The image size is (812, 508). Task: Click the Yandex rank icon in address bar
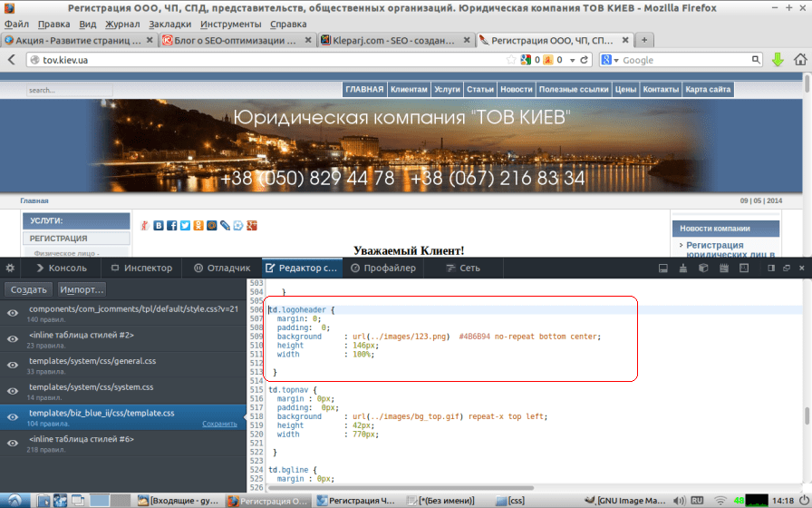click(548, 60)
